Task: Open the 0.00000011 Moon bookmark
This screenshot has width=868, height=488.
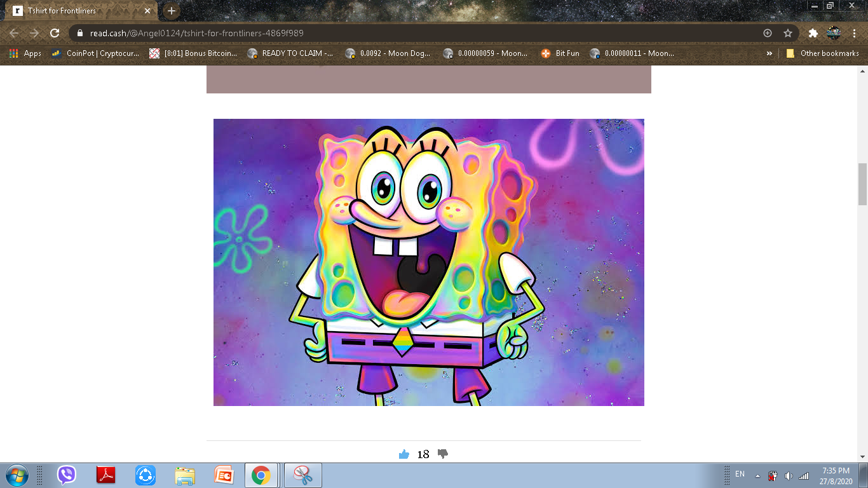Action: click(x=633, y=53)
